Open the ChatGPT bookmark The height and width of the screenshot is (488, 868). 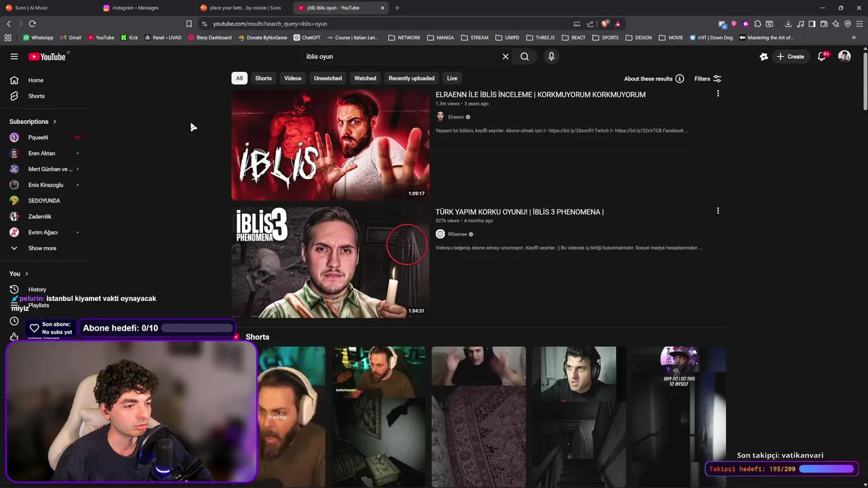click(x=307, y=38)
